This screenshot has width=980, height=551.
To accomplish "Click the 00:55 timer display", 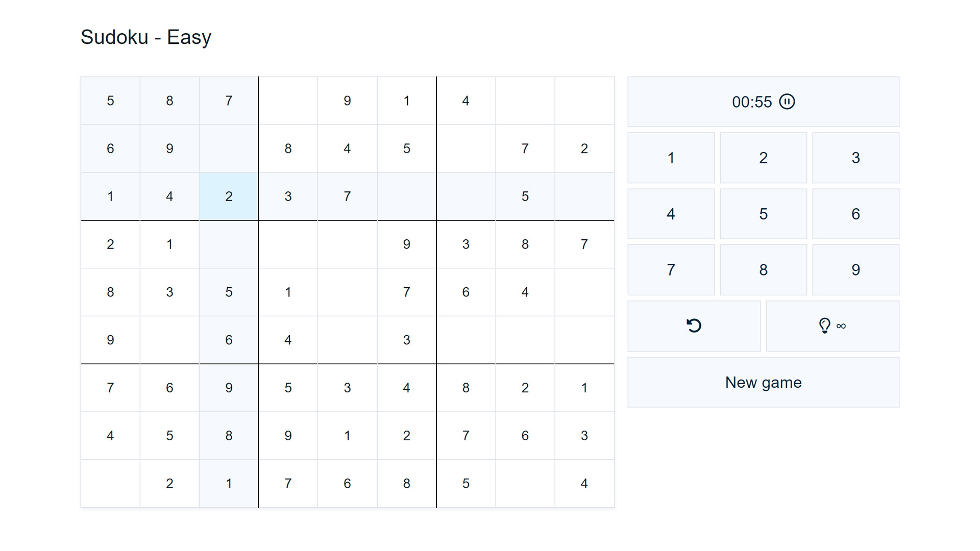I will (752, 102).
